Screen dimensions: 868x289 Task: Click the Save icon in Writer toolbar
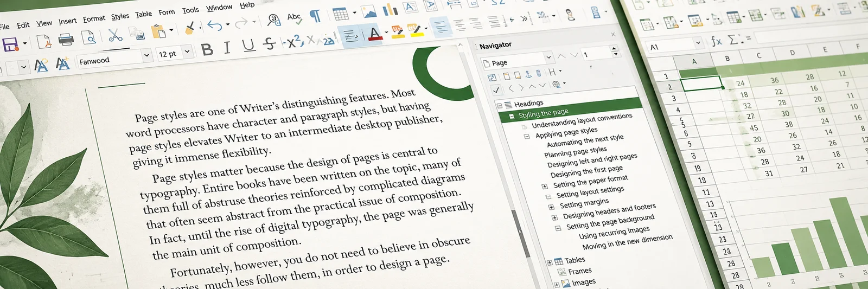pos(10,44)
